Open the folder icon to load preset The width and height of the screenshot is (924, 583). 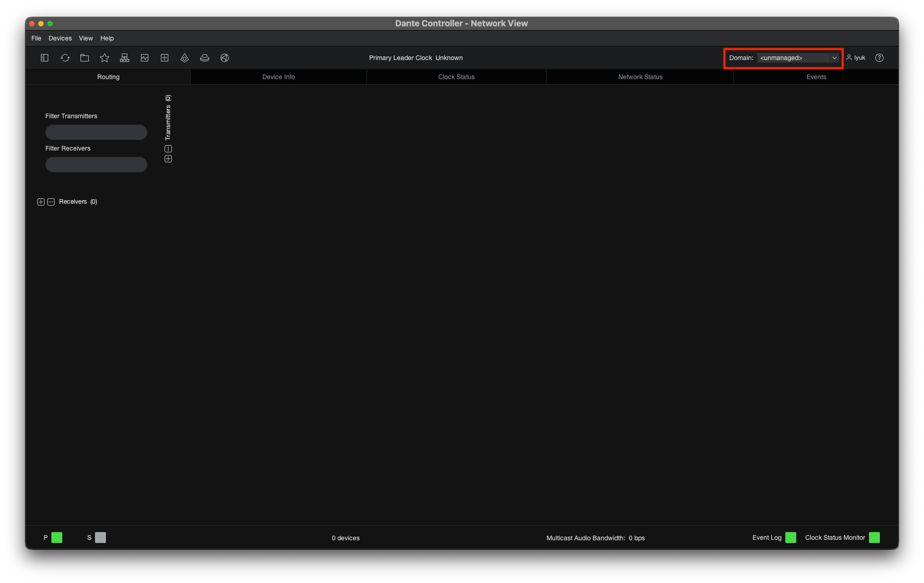tap(85, 58)
